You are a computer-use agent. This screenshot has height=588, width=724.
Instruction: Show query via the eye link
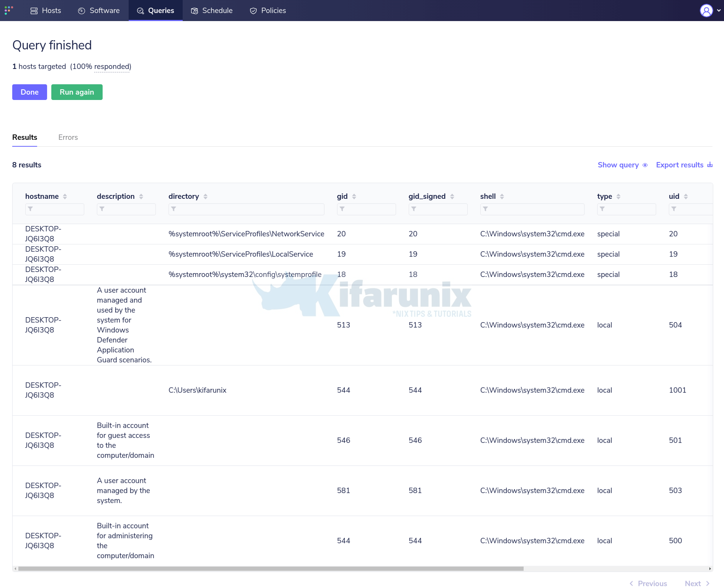(x=622, y=165)
